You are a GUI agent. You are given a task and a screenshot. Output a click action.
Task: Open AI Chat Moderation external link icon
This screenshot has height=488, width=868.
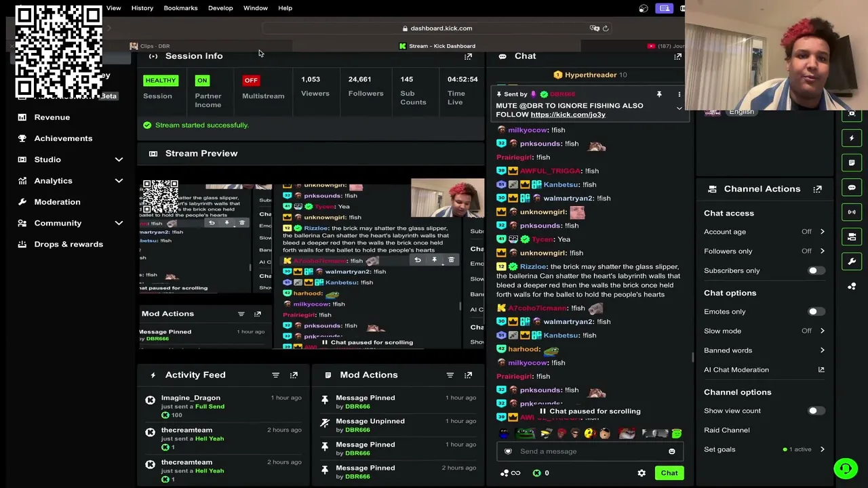point(821,369)
